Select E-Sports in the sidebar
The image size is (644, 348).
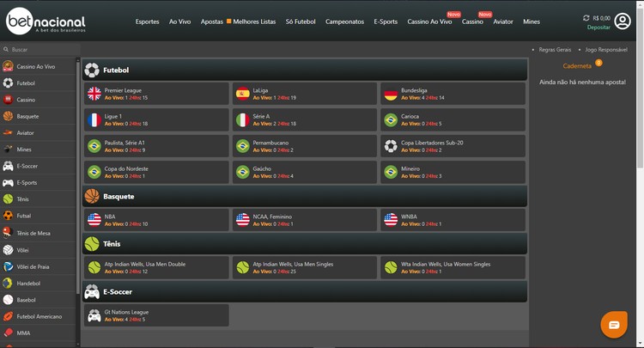tap(38, 182)
